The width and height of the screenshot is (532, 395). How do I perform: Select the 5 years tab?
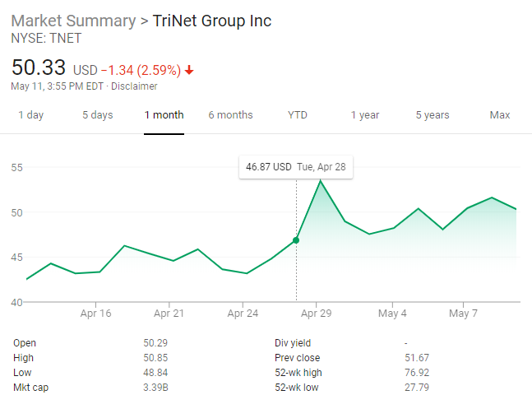pyautogui.click(x=433, y=115)
